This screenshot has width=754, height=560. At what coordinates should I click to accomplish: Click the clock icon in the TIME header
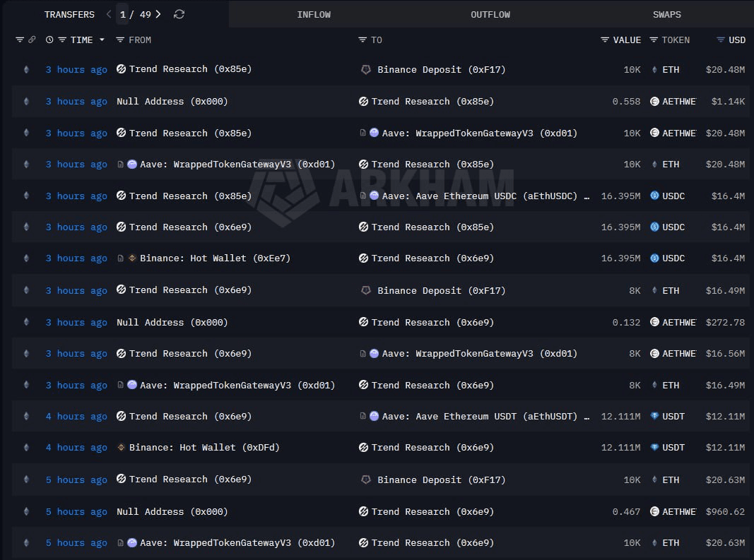coord(49,40)
